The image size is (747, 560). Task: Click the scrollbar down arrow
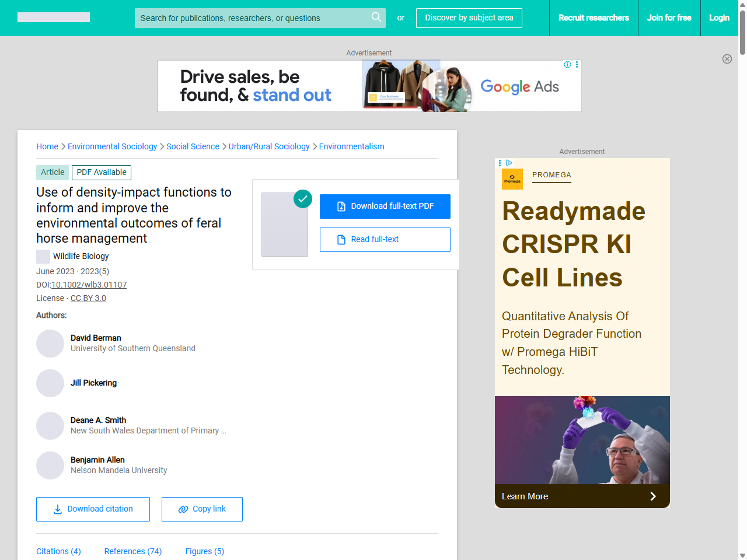coord(742,555)
